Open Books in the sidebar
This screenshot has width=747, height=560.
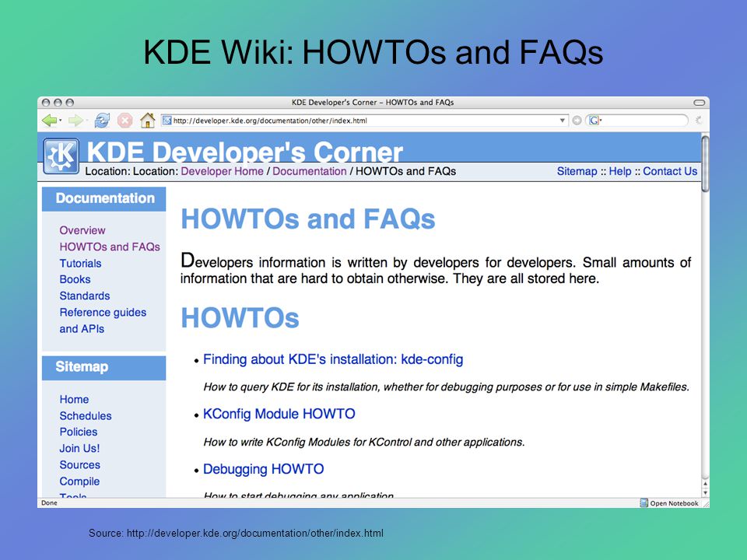(75, 279)
